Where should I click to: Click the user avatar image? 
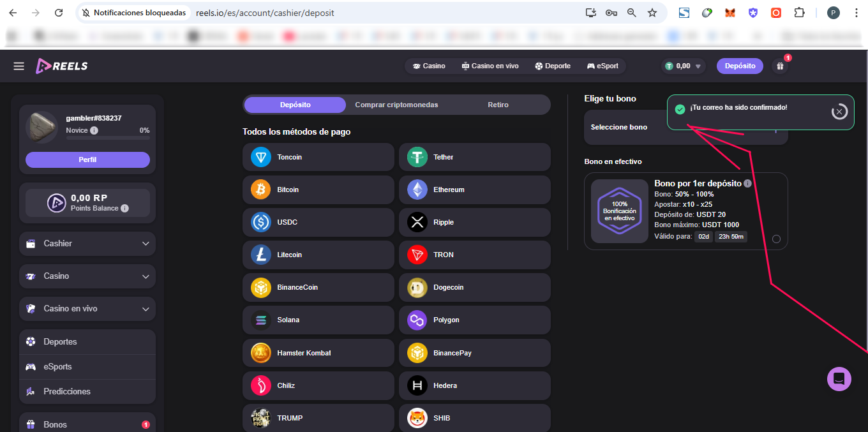coord(42,128)
